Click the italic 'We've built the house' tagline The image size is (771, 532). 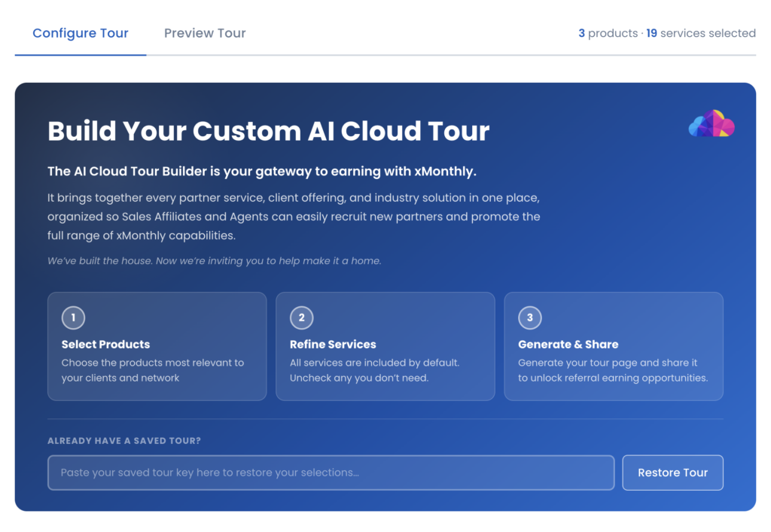point(214,261)
